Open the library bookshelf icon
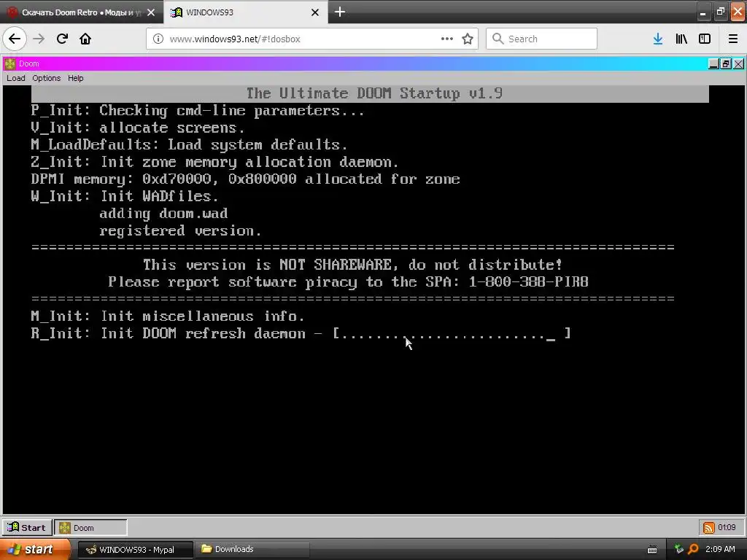The width and height of the screenshot is (747, 560). [x=681, y=39]
